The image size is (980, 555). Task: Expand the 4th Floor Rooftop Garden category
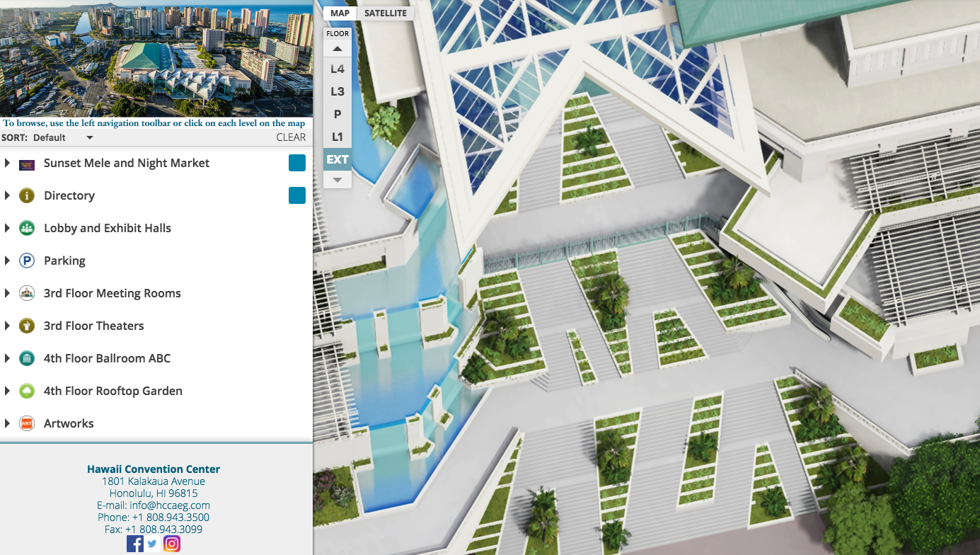(x=7, y=391)
